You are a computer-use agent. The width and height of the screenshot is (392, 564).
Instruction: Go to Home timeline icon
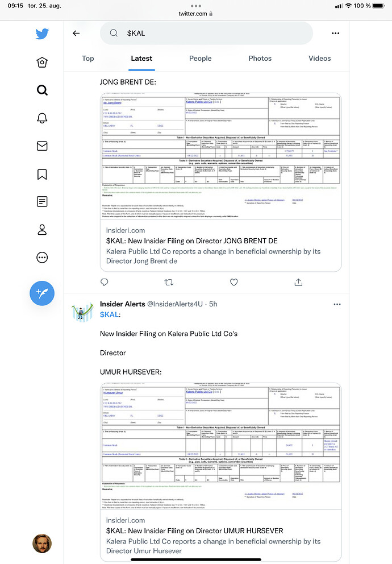coord(42,62)
